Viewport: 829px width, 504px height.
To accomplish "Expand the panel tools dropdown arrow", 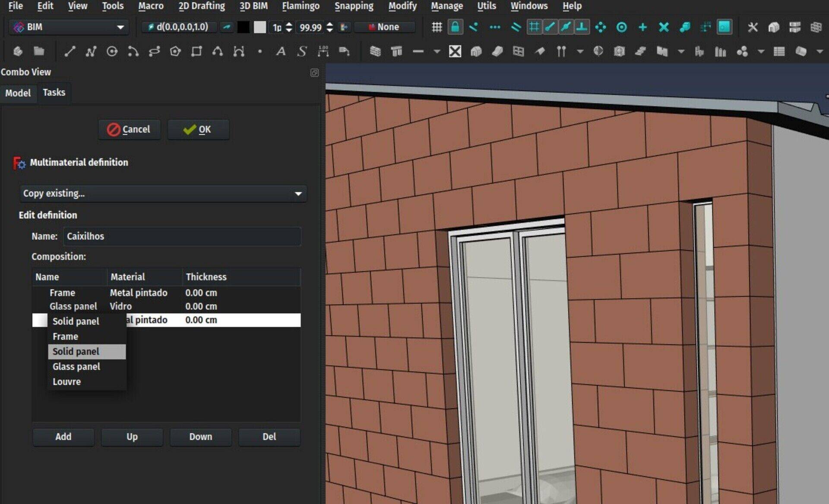I will coord(681,52).
